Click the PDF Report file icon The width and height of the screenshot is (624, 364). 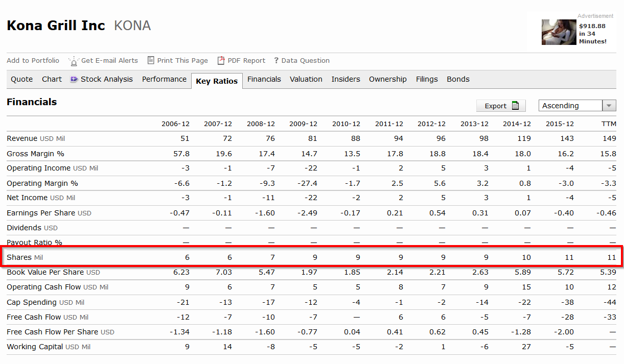point(221,60)
